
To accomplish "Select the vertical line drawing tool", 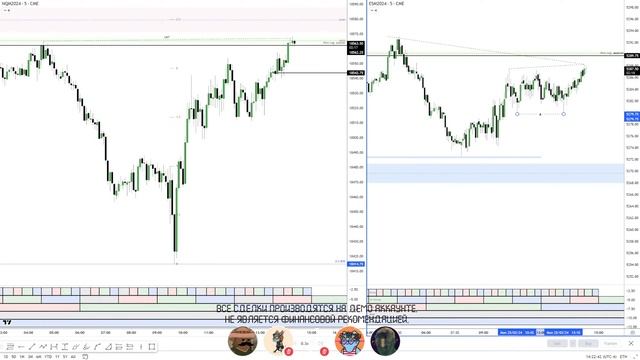I will point(141,347).
